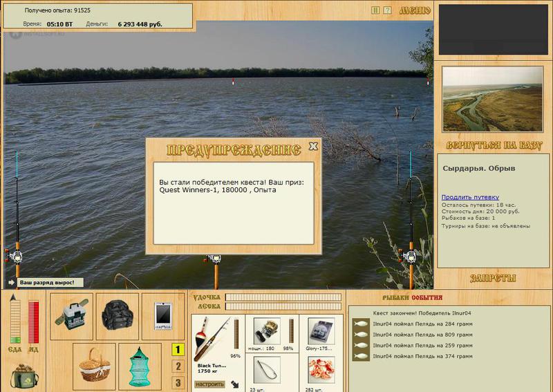
Task: Click fish icon beside Пелядь 374 грамм
Action: click(361, 356)
